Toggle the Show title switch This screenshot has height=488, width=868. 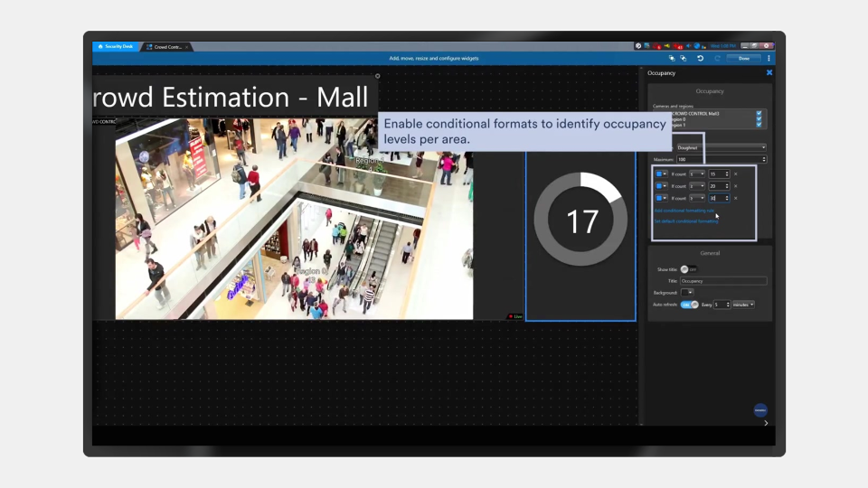[x=685, y=269]
